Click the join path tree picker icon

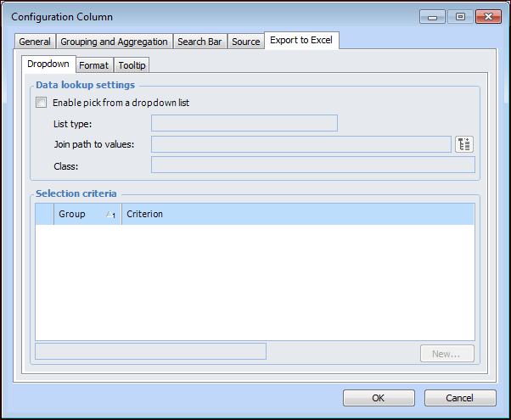[x=463, y=144]
